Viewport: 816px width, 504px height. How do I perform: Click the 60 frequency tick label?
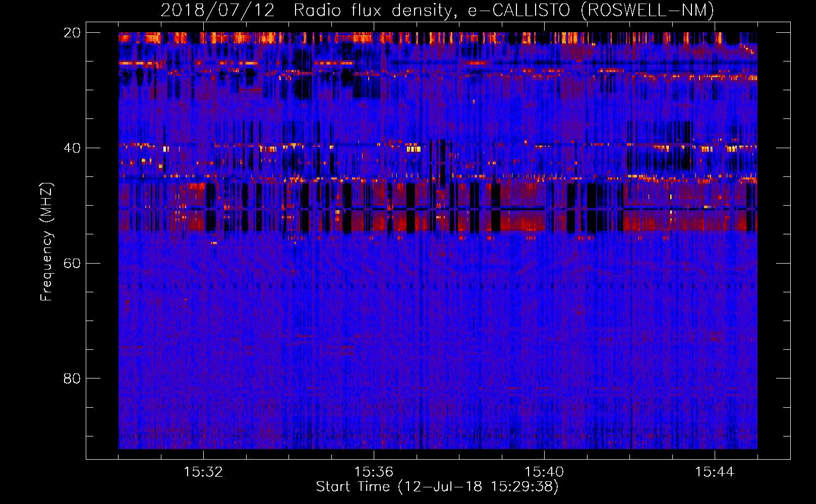pyautogui.click(x=72, y=263)
